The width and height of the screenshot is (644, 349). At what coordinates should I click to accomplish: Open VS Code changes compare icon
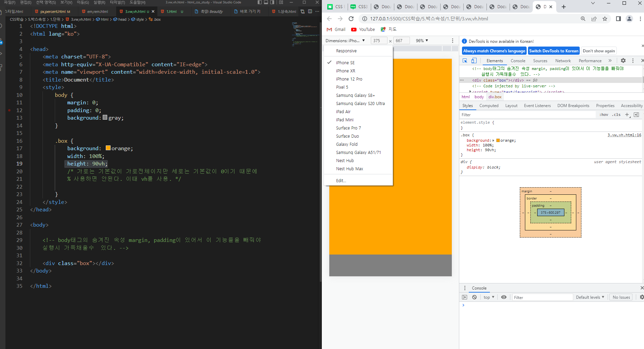(302, 11)
